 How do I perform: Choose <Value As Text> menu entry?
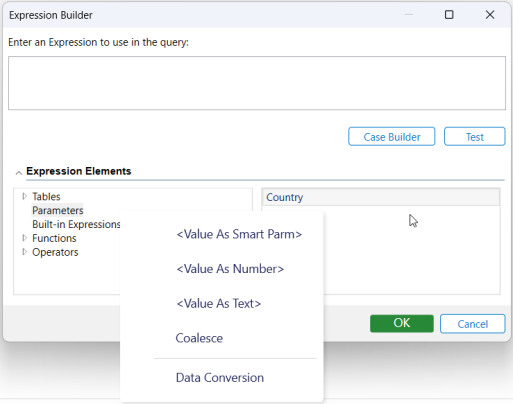click(219, 304)
